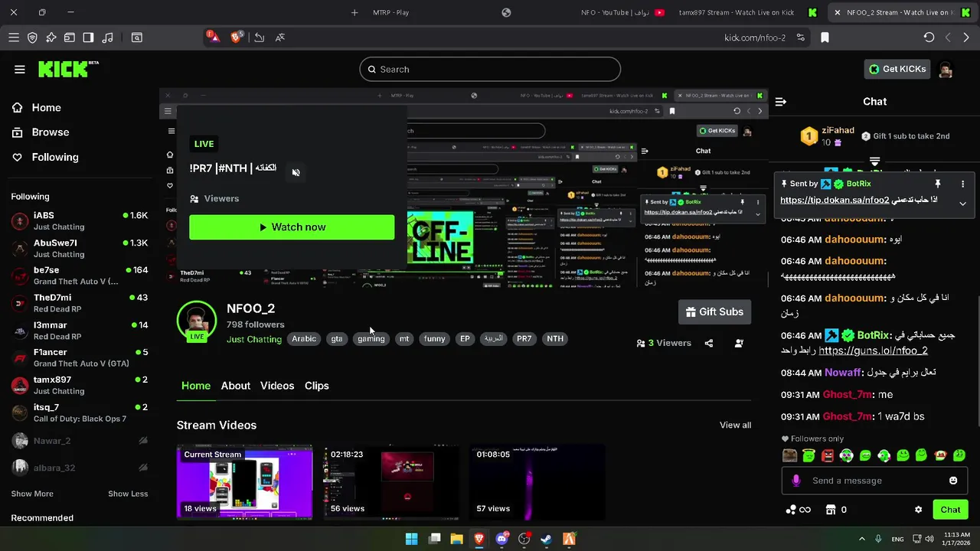The width and height of the screenshot is (980, 551).
Task: Open emoji picker in chat input
Action: tap(953, 481)
